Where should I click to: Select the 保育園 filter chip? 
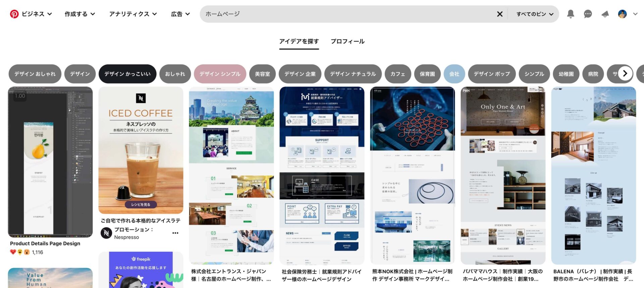coord(427,74)
